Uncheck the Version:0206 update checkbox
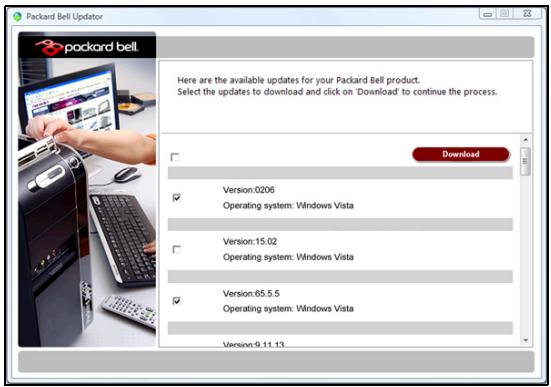Image resolution: width=551 pixels, height=387 pixels. point(176,198)
